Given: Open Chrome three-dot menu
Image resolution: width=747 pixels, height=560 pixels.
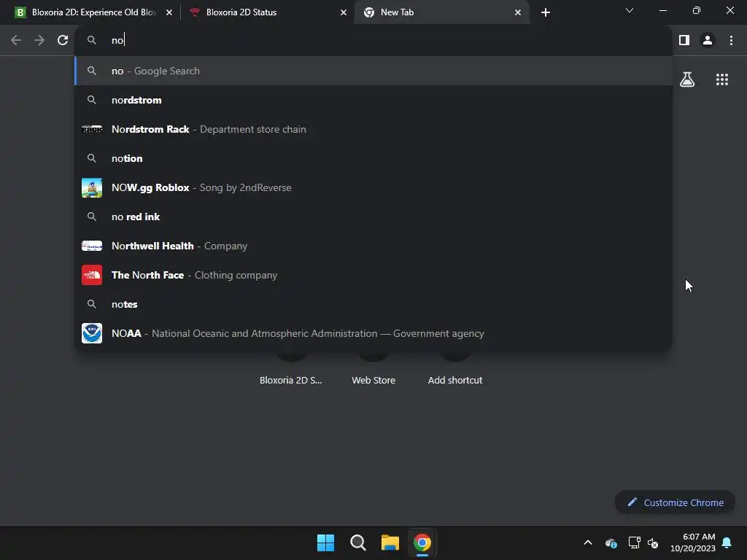Looking at the screenshot, I should (x=731, y=40).
